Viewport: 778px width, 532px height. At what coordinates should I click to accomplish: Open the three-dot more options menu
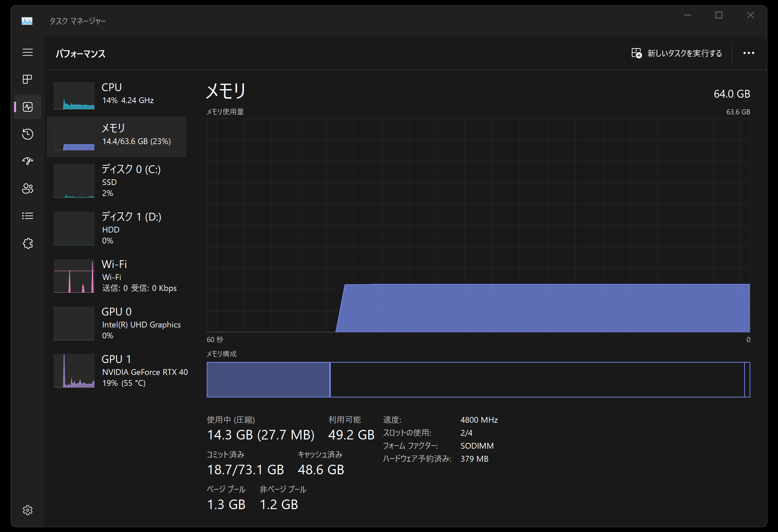pyautogui.click(x=749, y=53)
